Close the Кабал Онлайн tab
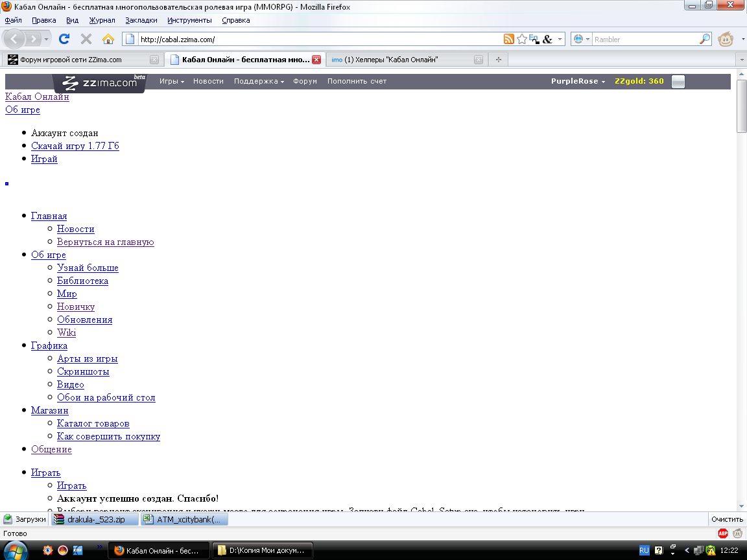747x560 pixels. pos(316,60)
